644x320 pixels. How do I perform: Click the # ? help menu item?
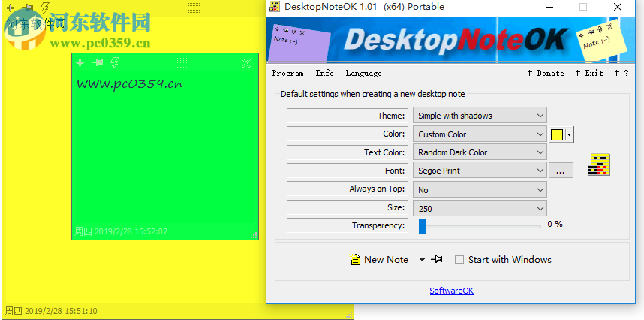click(x=621, y=73)
